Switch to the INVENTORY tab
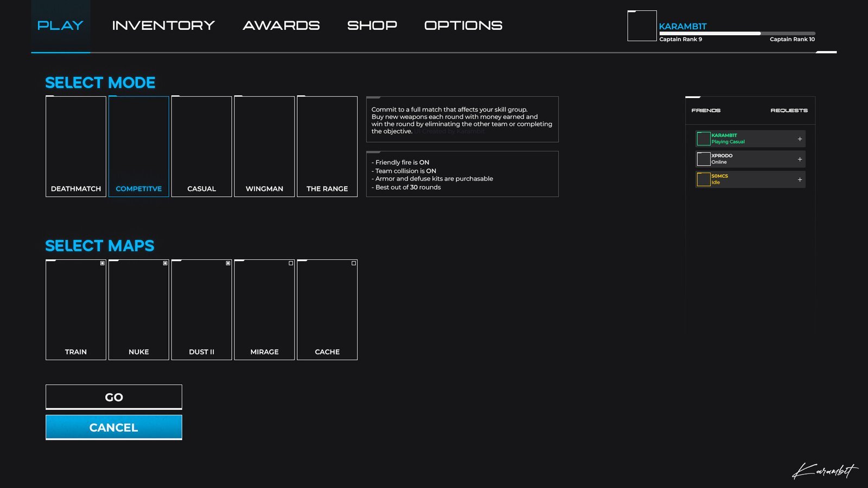The width and height of the screenshot is (868, 488). point(163,25)
